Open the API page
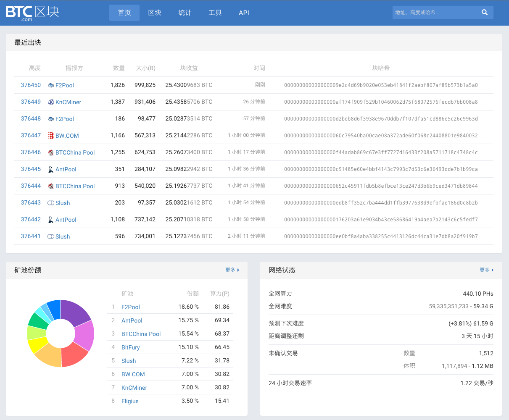The image size is (509, 420). tap(244, 13)
